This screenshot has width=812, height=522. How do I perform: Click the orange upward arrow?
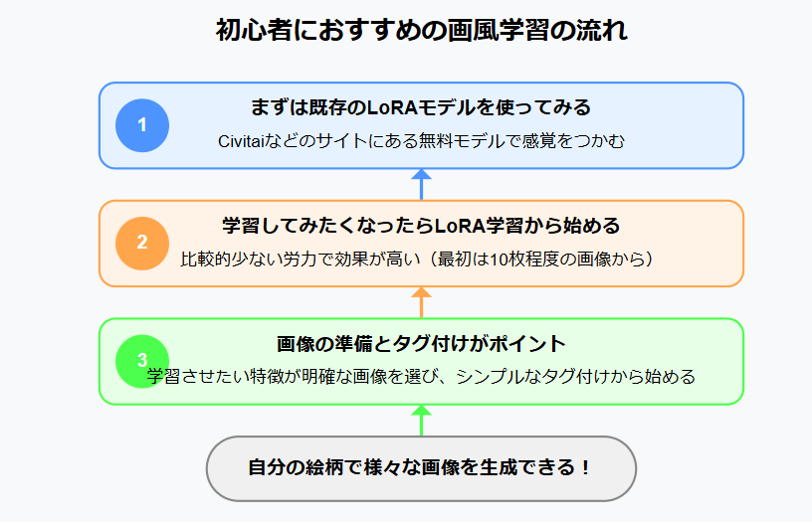point(421,302)
